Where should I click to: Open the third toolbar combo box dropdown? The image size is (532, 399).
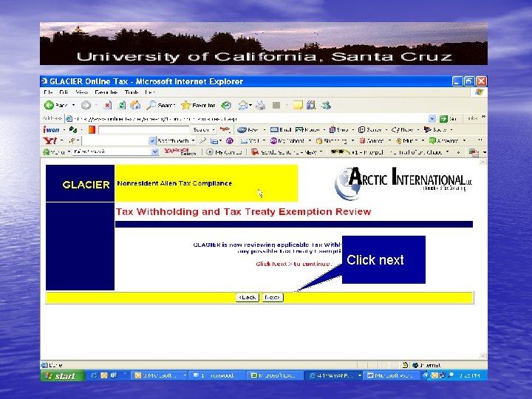pyautogui.click(x=155, y=151)
